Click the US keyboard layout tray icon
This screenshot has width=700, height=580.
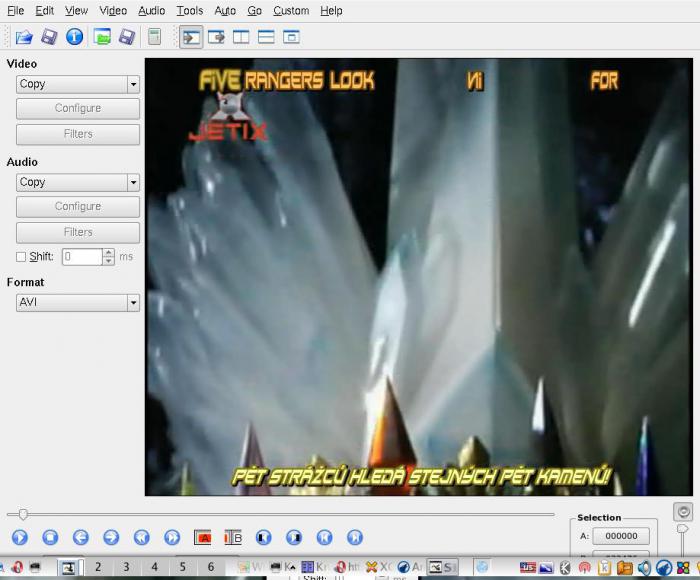tap(528, 567)
